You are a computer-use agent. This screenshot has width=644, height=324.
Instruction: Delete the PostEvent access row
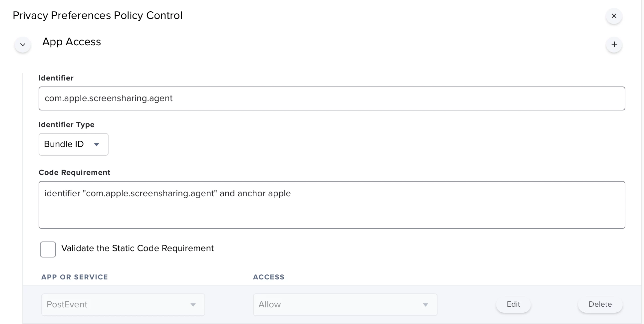[600, 304]
